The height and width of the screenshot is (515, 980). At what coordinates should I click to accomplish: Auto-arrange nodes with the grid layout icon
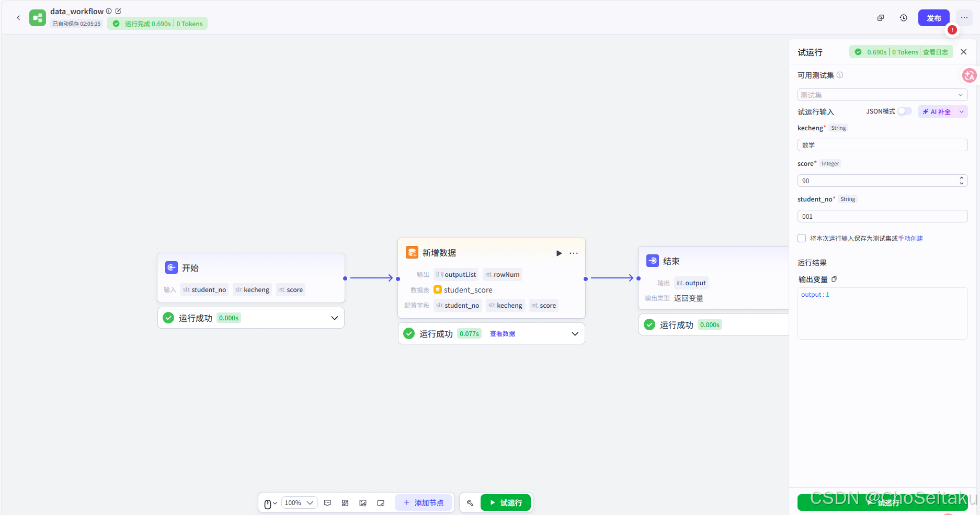click(345, 503)
